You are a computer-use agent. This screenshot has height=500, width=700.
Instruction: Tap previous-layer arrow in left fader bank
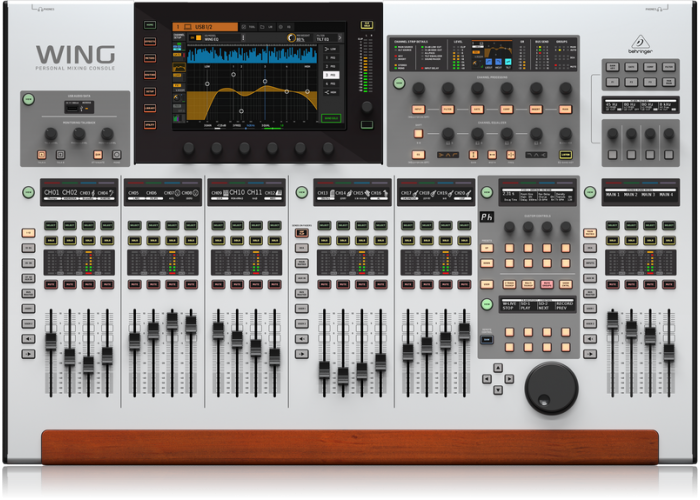pos(28,339)
